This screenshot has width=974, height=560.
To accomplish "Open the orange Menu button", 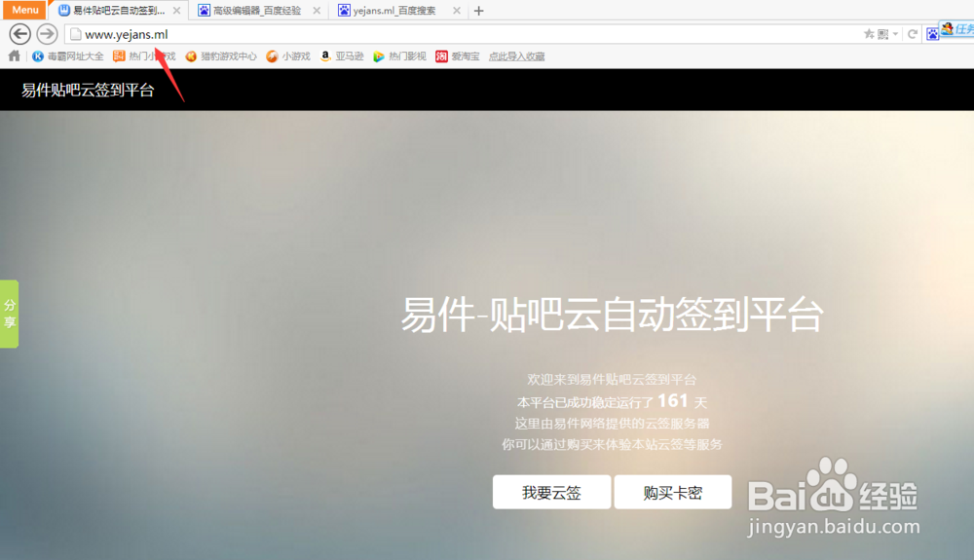I will (x=24, y=10).
